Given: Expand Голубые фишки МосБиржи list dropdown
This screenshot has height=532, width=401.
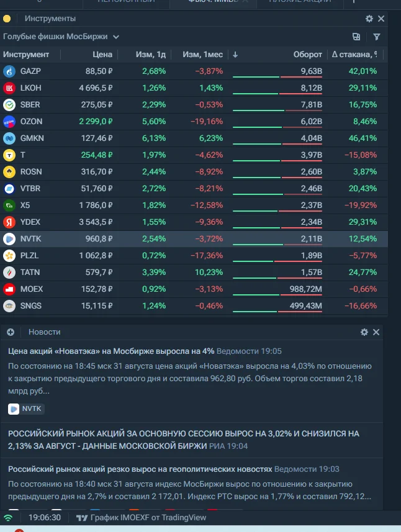Looking at the screenshot, I should [61, 37].
